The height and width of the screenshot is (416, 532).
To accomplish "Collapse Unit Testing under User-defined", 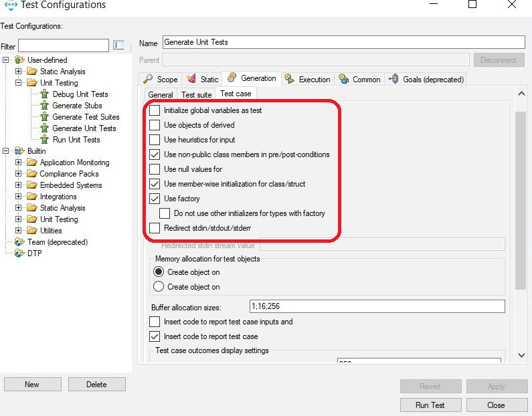I will pos(18,83).
